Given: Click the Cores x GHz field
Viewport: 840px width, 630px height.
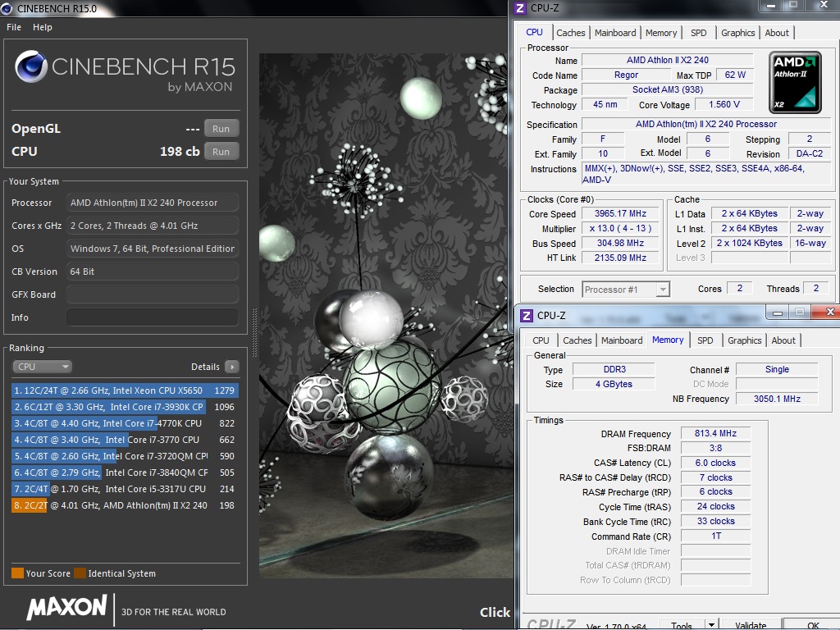Looking at the screenshot, I should [153, 226].
